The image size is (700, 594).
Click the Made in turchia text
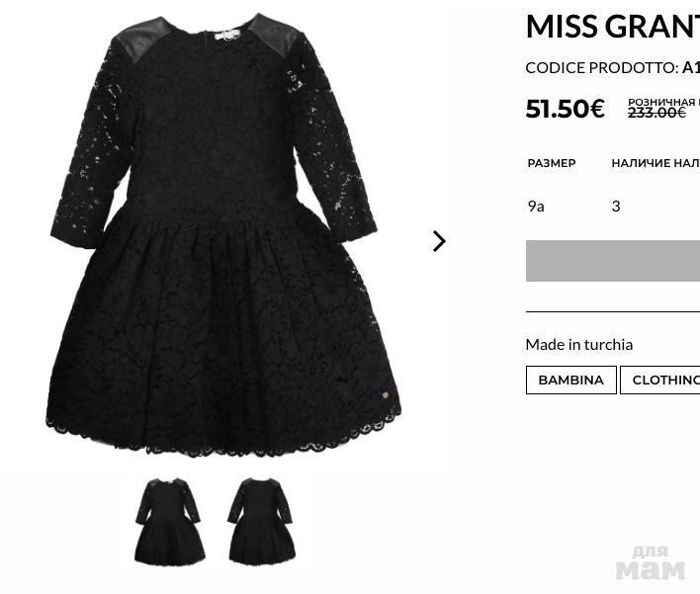[579, 345]
